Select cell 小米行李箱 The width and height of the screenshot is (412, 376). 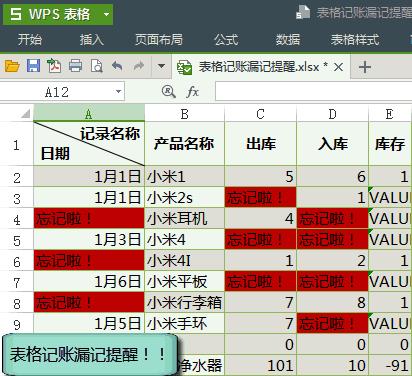click(184, 302)
